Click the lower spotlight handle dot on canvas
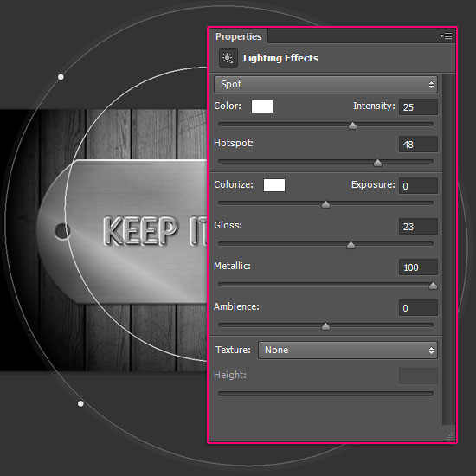Image resolution: width=476 pixels, height=476 pixels. coord(80,403)
